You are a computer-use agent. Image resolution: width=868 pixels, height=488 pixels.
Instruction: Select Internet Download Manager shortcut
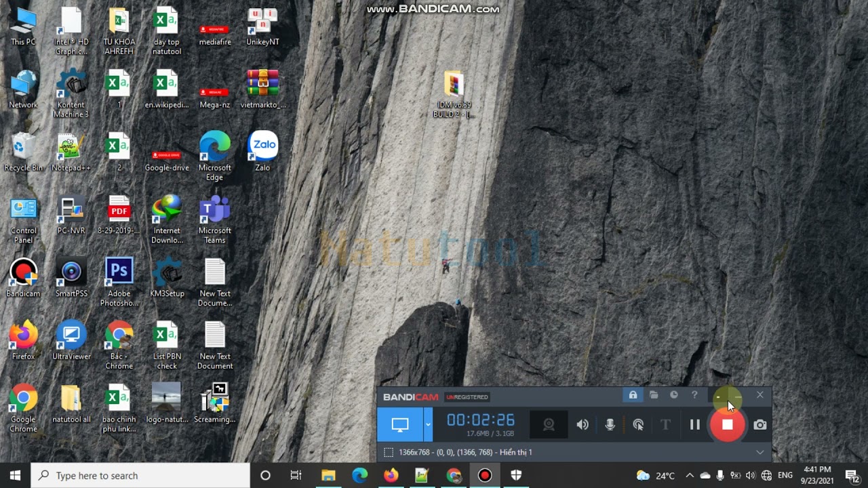[x=167, y=220]
